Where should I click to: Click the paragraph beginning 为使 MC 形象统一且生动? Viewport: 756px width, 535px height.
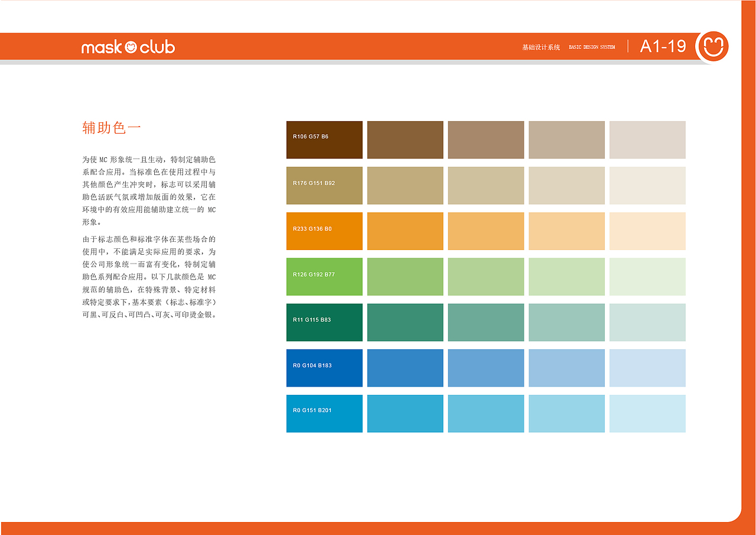click(x=149, y=191)
